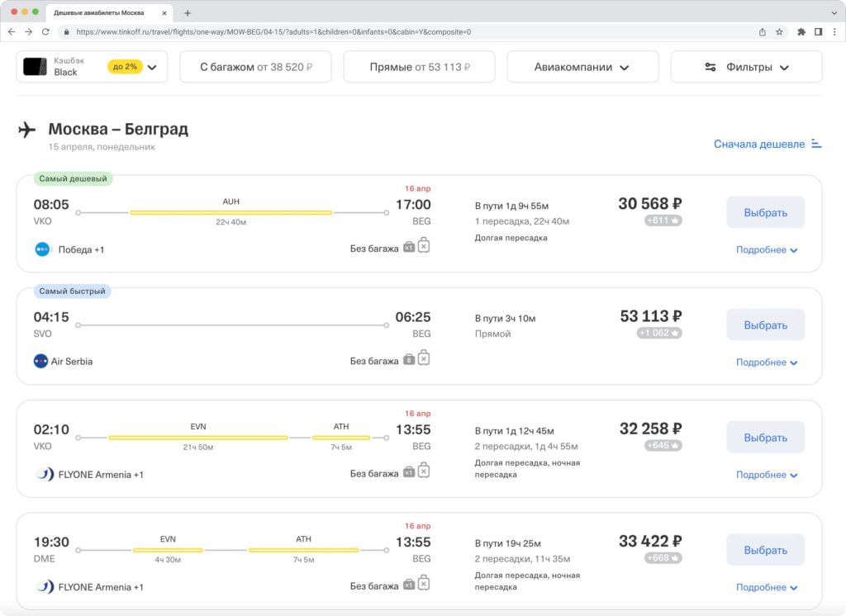846x616 pixels.
Task: Click the browser address bar URL
Action: pyautogui.click(x=273, y=32)
